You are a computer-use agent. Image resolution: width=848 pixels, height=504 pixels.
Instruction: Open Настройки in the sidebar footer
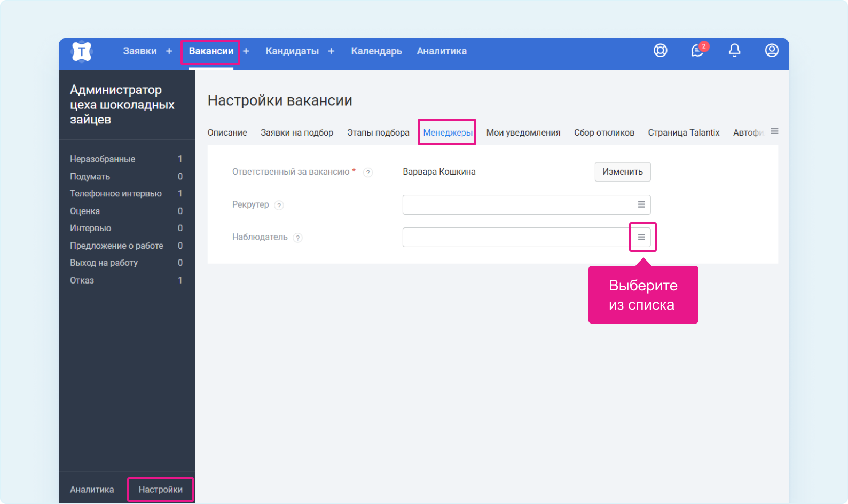click(x=160, y=490)
